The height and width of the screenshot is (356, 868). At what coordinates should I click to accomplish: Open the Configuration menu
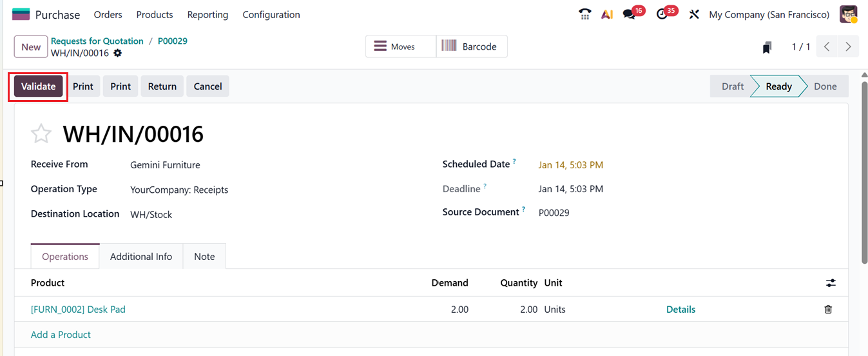pyautogui.click(x=271, y=14)
